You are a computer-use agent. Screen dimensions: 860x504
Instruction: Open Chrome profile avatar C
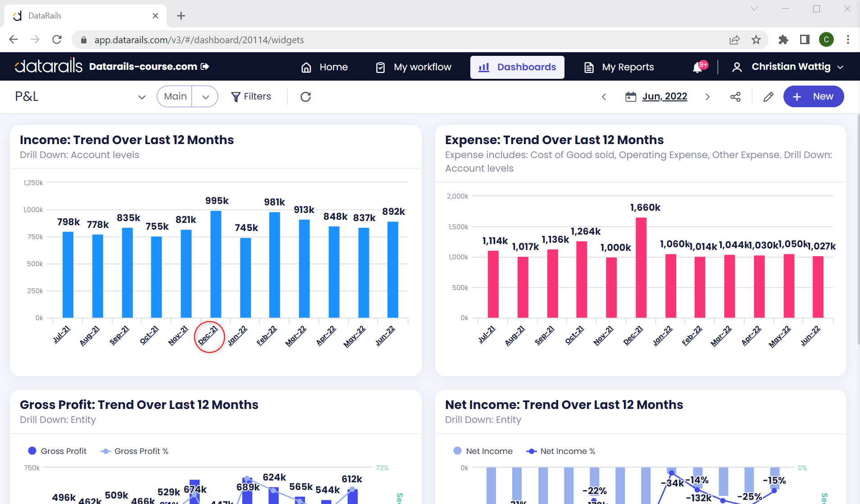coord(826,40)
